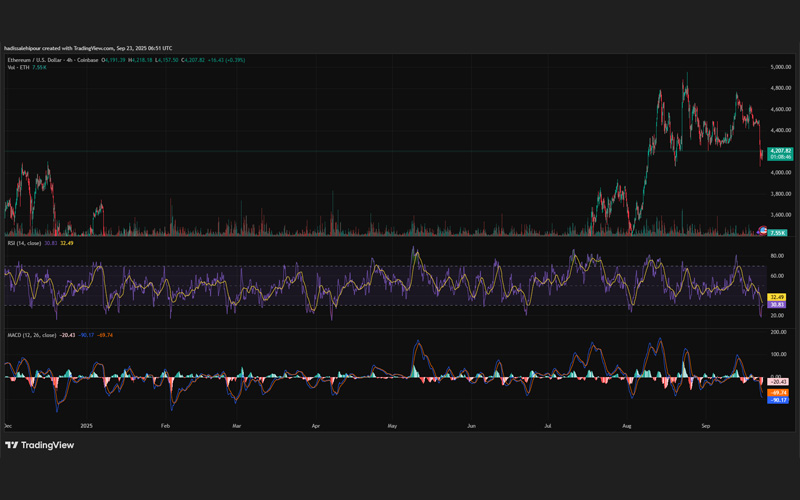This screenshot has width=800, height=500.
Task: Click the change value +16.43 (+0.39%)
Action: tap(227, 60)
